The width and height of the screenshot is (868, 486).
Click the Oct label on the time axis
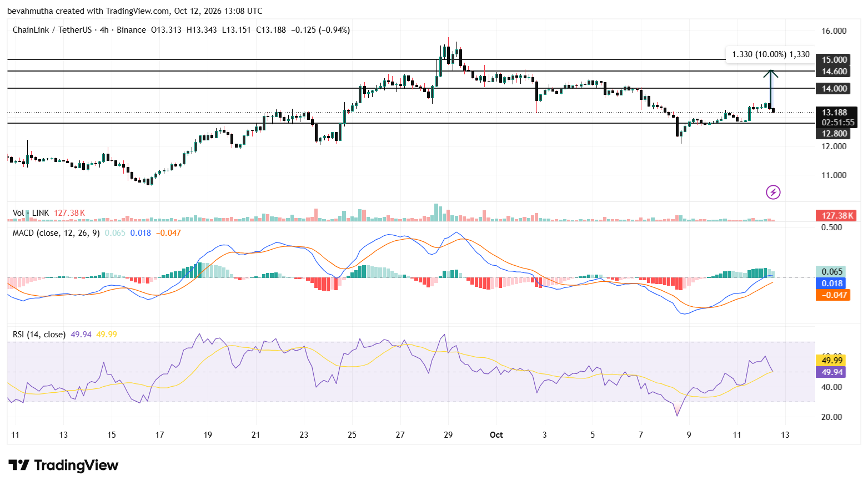point(496,435)
